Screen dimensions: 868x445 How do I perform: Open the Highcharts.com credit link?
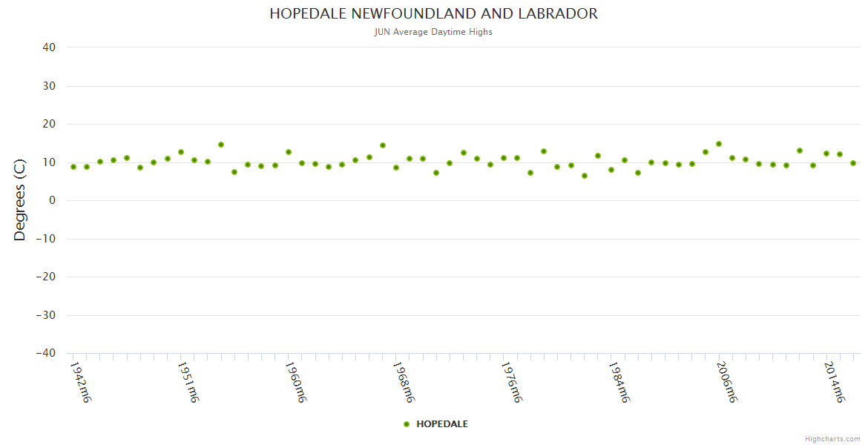(832, 438)
